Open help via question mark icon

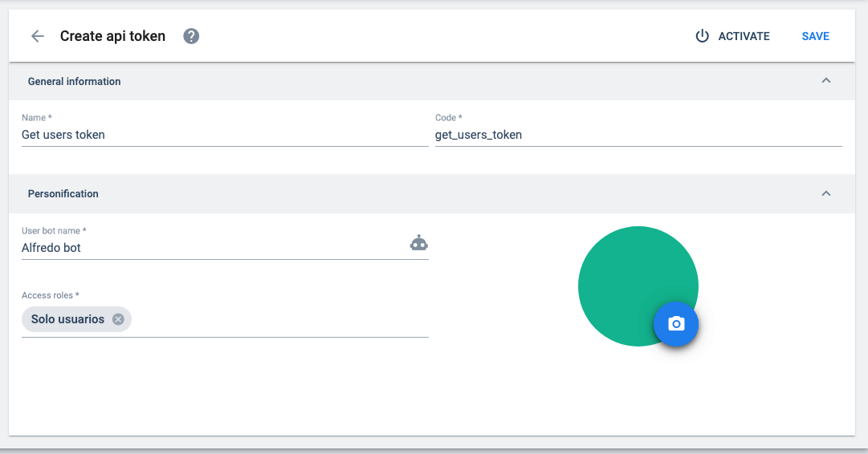tap(191, 37)
